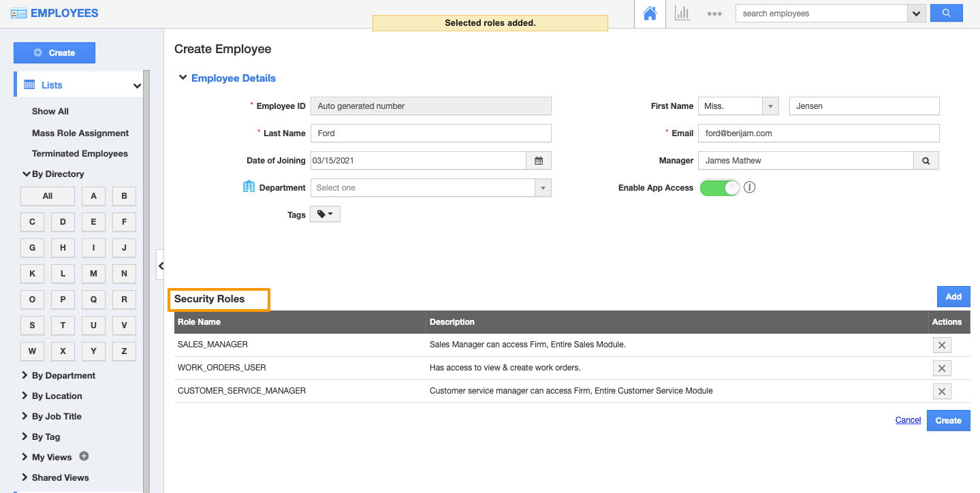Click the Cancel link
Viewport: 980px width, 493px height.
click(908, 420)
